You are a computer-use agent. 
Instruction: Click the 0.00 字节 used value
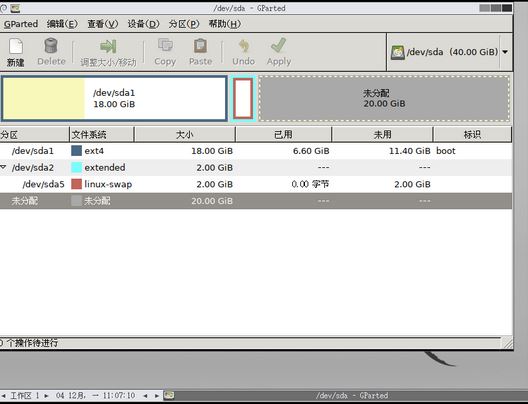pos(310,184)
